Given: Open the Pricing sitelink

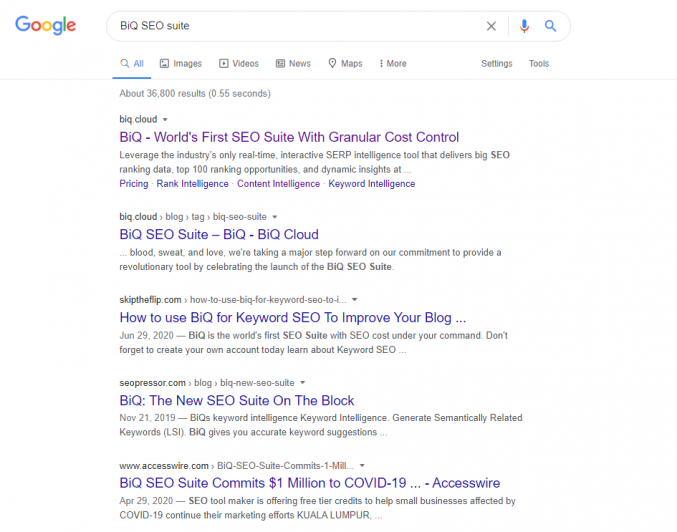Looking at the screenshot, I should tap(134, 184).
